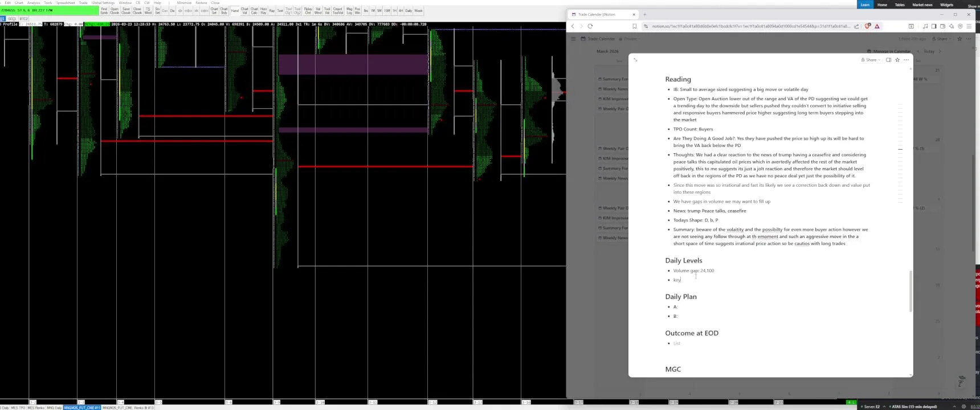This screenshot has height=410, width=980.
Task: Click the Brave Rewards triangle icon
Action: tap(877, 26)
